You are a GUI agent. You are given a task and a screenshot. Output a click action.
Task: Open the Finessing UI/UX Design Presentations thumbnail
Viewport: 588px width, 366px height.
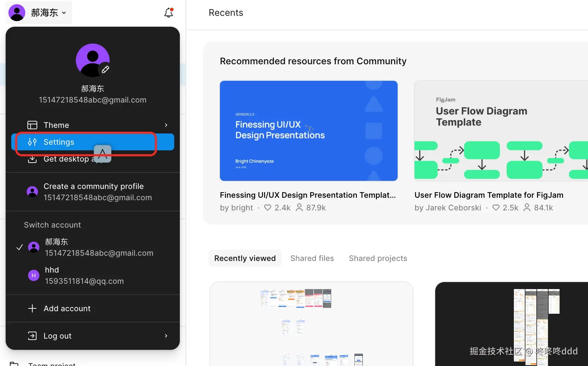pyautogui.click(x=309, y=131)
